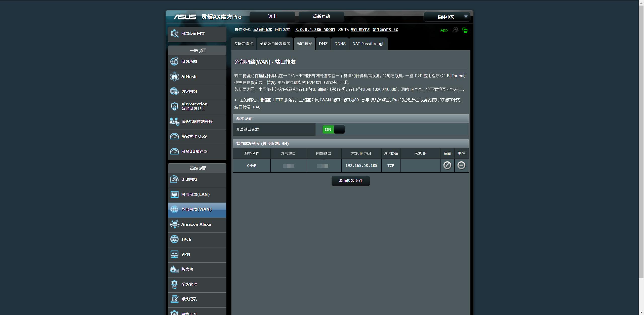Delete the QNAP port forwarding rule
This screenshot has height=315, width=644.
click(461, 166)
